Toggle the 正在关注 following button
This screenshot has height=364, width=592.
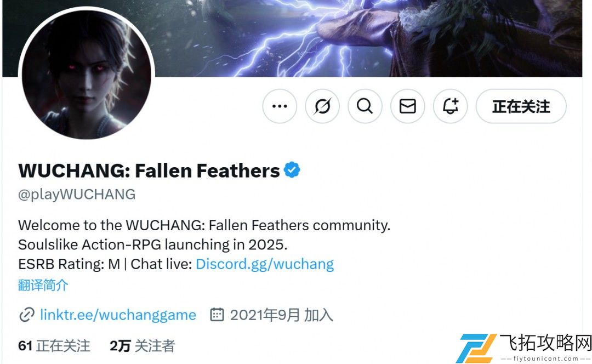coord(521,106)
